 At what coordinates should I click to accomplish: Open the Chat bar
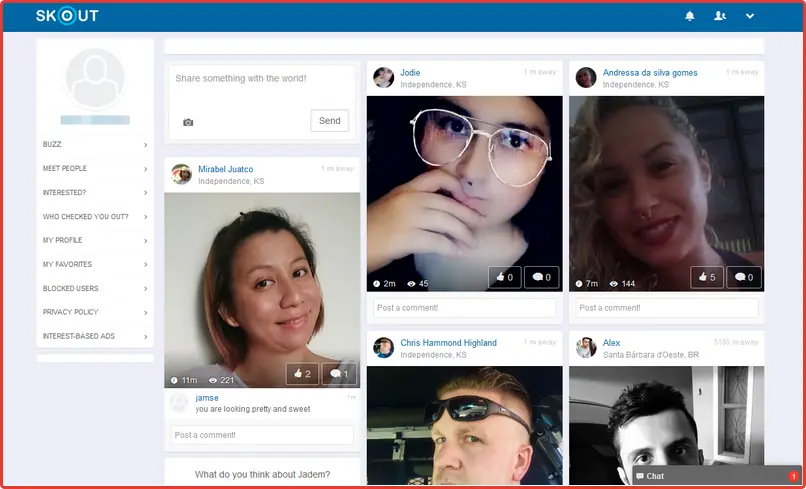[717, 476]
